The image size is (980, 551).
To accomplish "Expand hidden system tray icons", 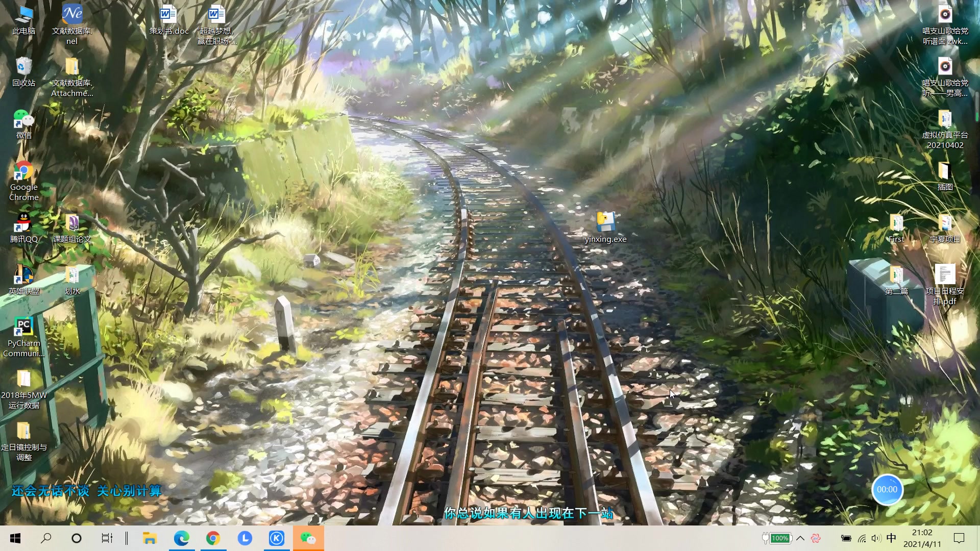I will (800, 538).
